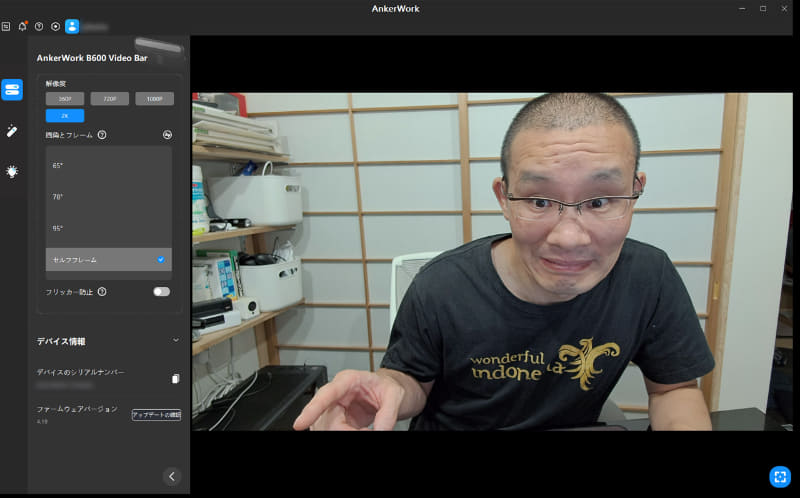
Task: Select the セルフフレーム option
Action: pos(109,260)
